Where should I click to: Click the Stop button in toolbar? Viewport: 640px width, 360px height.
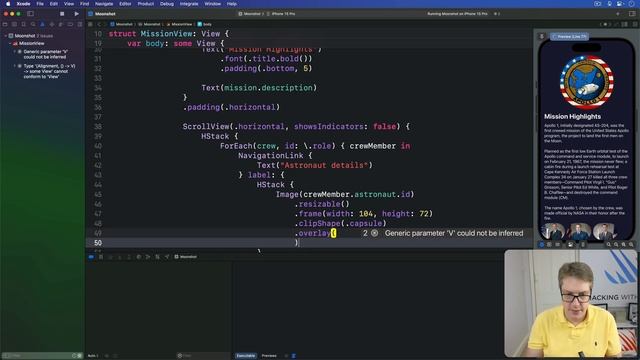62,13
